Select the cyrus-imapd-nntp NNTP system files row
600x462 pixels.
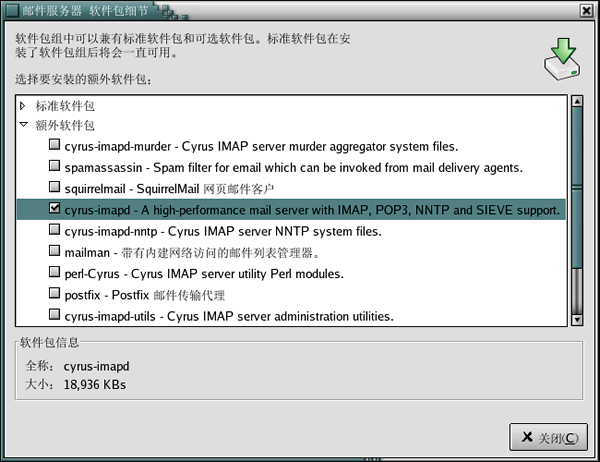click(223, 231)
